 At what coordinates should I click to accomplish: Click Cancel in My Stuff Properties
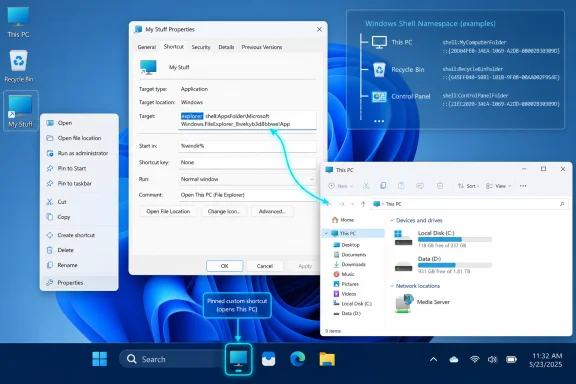[264, 266]
